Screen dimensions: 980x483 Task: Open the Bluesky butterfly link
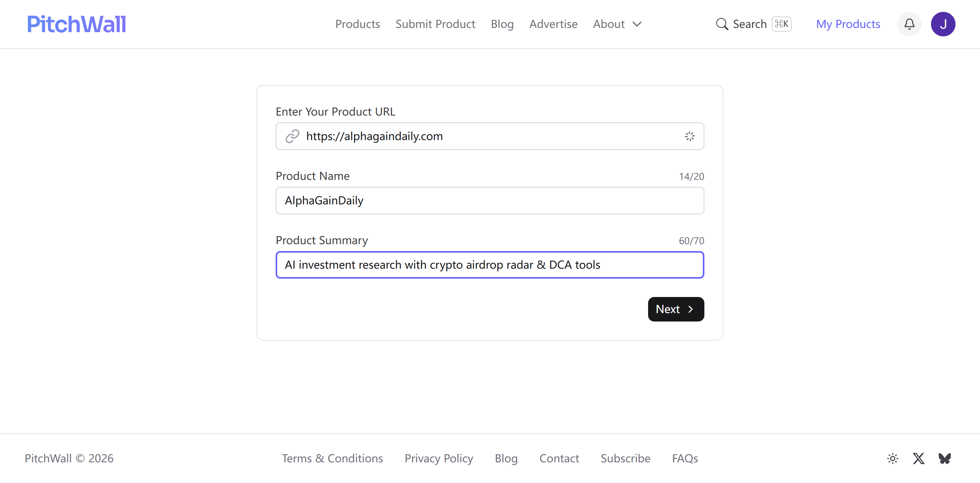(944, 458)
